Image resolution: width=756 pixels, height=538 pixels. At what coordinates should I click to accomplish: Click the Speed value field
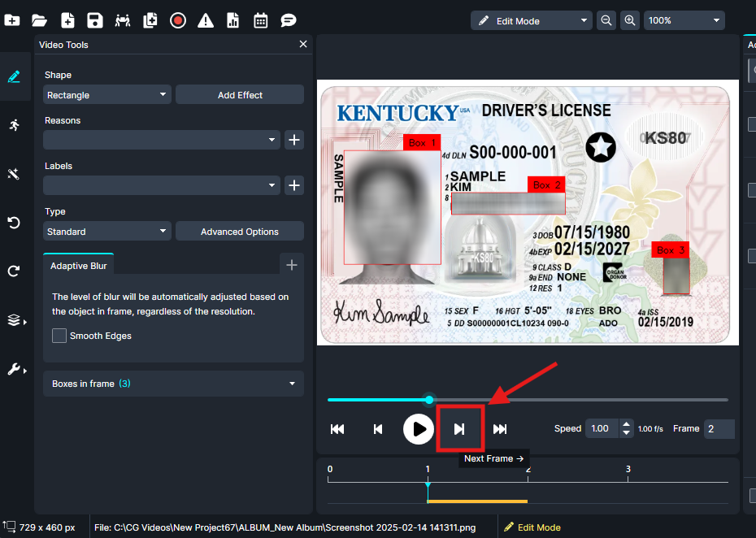(x=602, y=428)
